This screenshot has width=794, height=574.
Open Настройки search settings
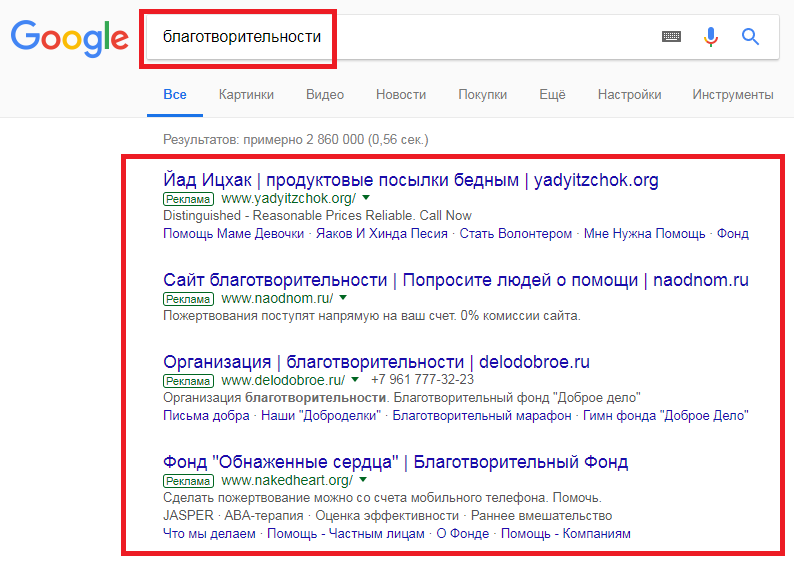coord(629,95)
